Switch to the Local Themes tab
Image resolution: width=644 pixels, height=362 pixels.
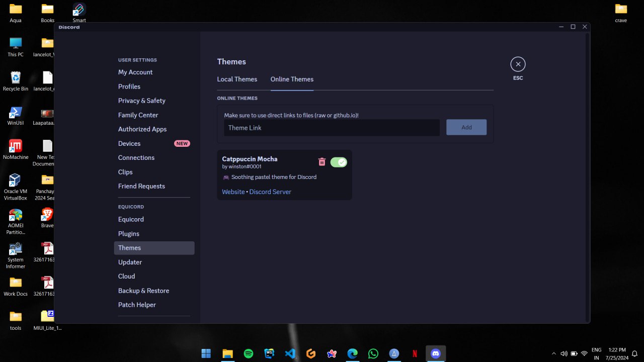point(237,79)
